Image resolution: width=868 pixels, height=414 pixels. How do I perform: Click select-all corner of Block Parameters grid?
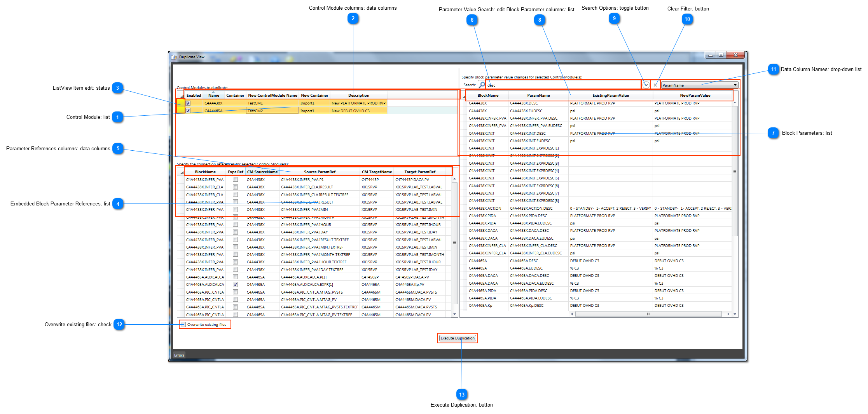click(x=463, y=96)
